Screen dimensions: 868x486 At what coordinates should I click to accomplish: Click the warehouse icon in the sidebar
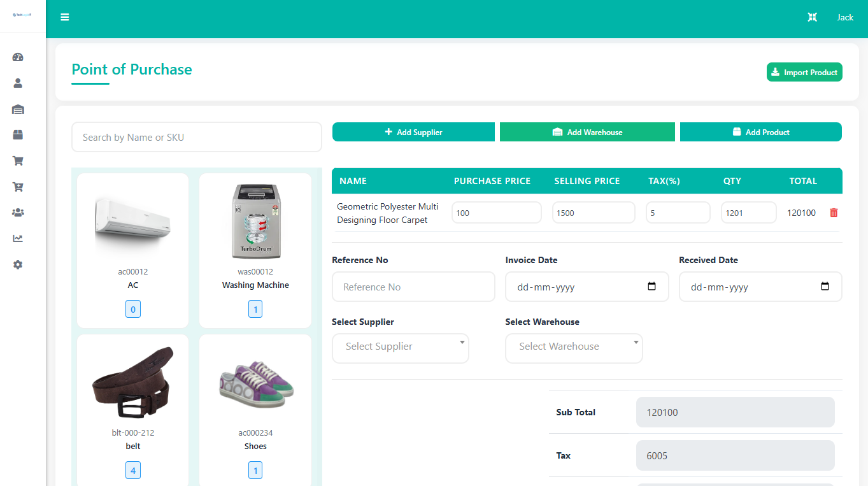coord(18,110)
